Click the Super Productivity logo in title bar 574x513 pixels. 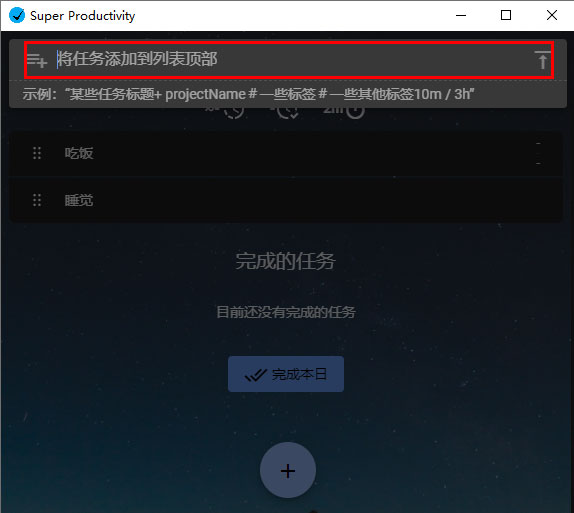[16, 15]
